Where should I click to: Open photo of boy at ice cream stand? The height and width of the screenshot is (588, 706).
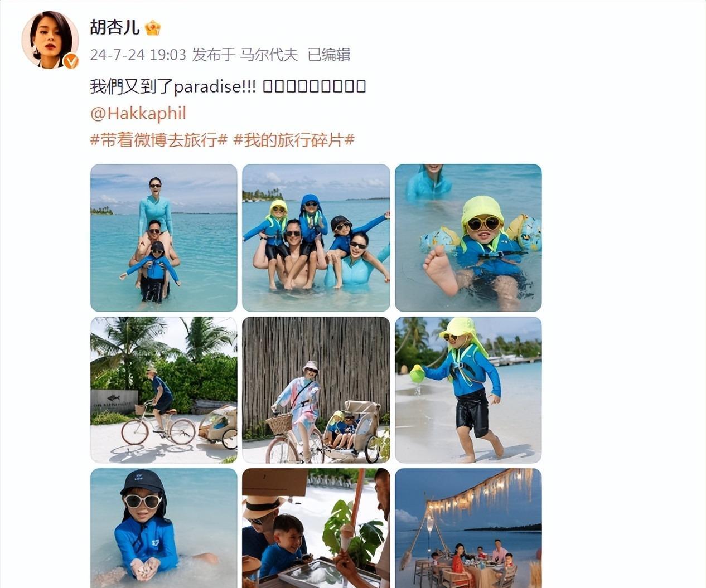pos(316,528)
